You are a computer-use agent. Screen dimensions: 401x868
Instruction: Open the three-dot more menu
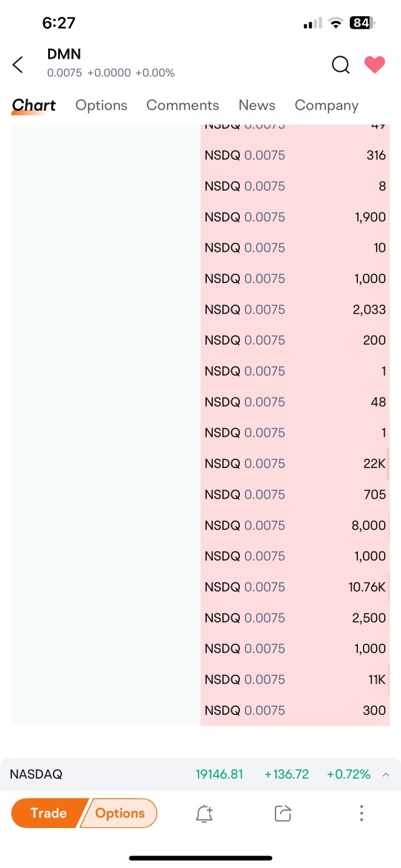[x=361, y=813]
